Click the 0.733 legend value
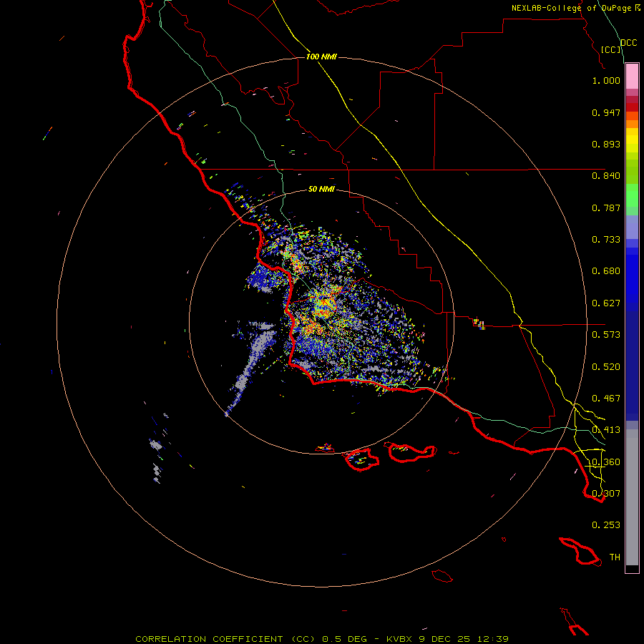 click(606, 240)
